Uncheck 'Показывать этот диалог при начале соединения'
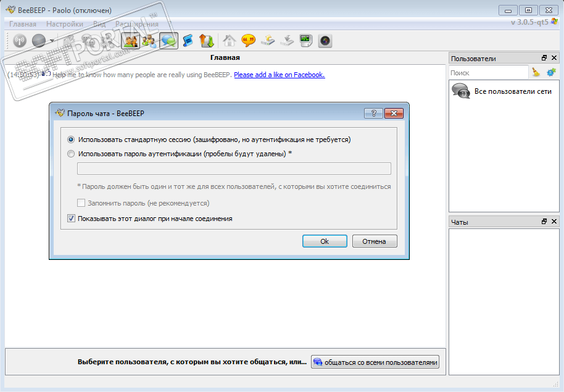Viewport: 564px width, 392px height. click(x=71, y=219)
